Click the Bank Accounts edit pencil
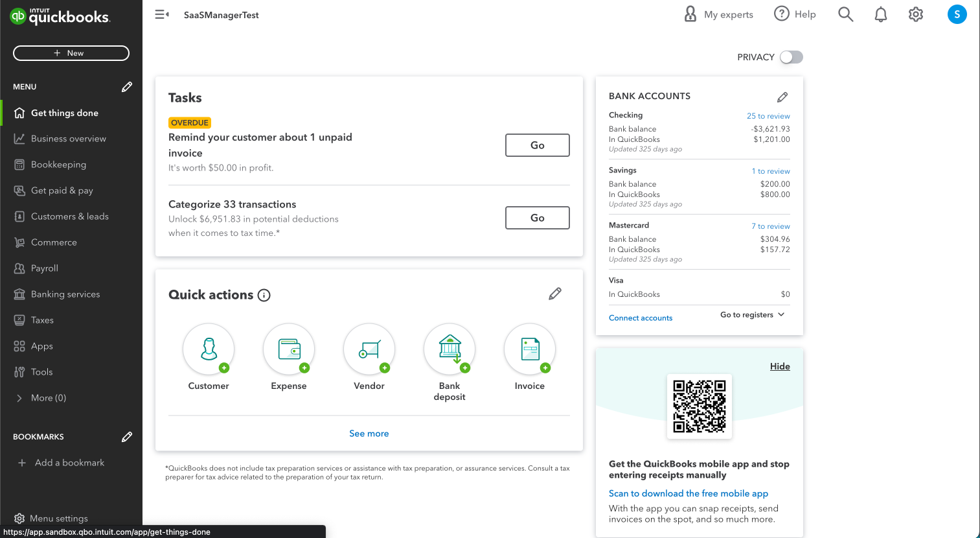The image size is (980, 538). 782,97
